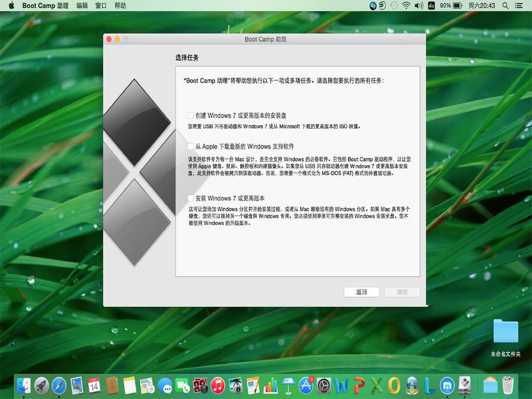Click the clock showing 周六20:43

482,5
